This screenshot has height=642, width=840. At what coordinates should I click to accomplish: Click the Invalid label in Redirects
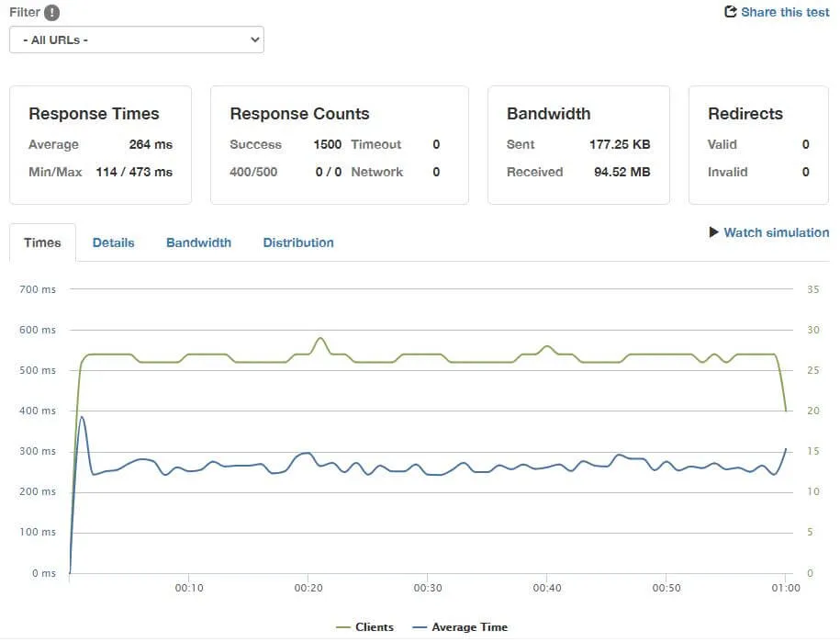pyautogui.click(x=727, y=172)
